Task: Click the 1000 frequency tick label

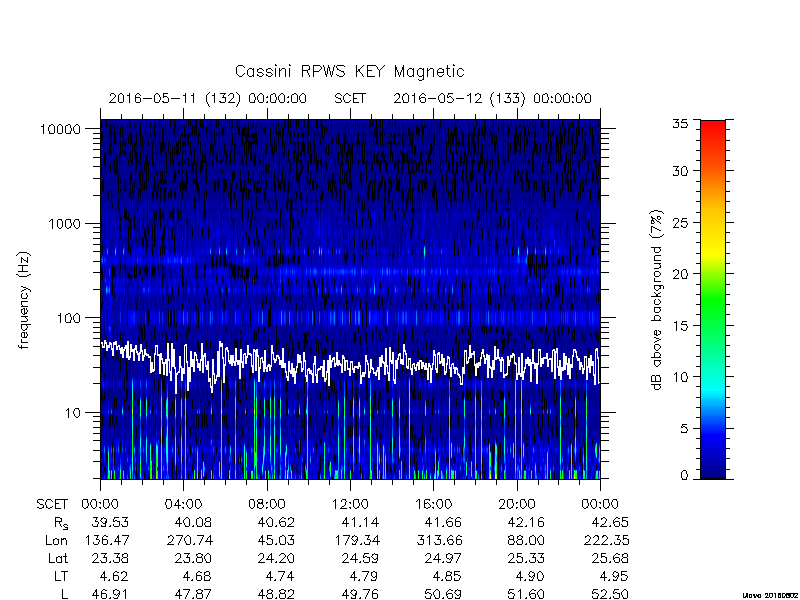Action: (x=64, y=224)
